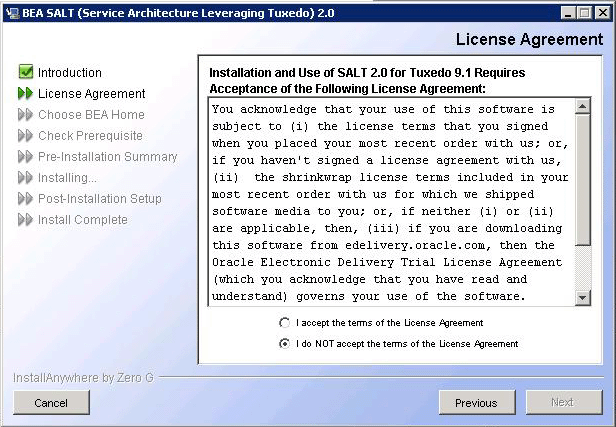616x427 pixels.
Task: Click the license text scrollbar thumb
Action: click(582, 180)
